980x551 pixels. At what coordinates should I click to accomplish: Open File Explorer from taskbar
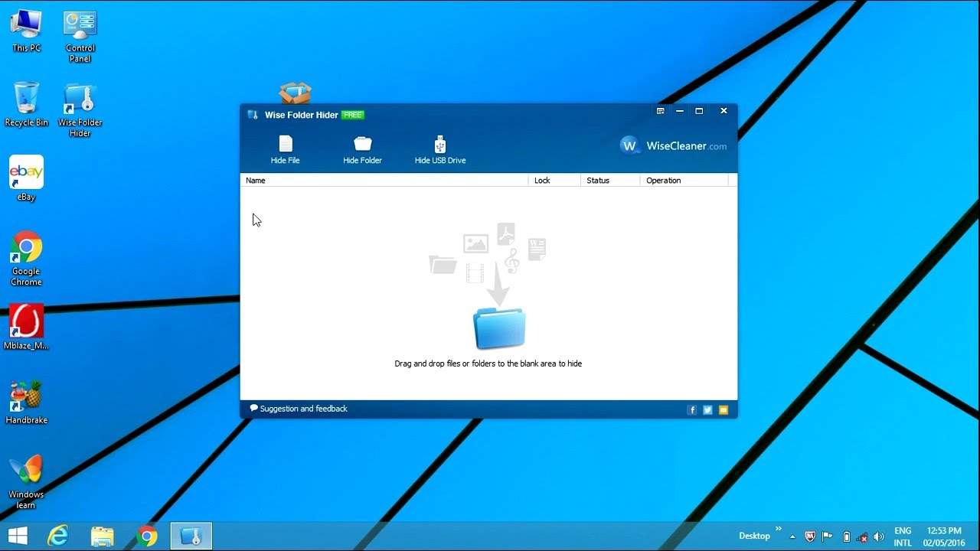pyautogui.click(x=102, y=536)
